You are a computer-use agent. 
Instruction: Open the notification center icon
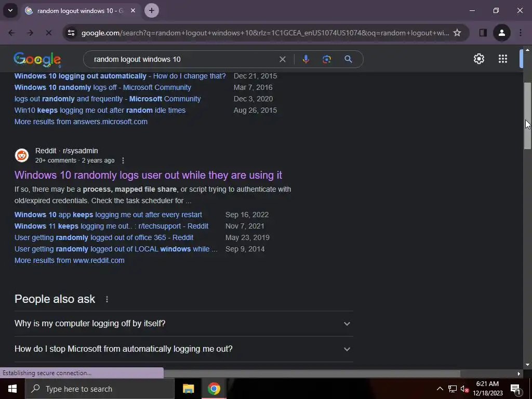(x=515, y=389)
